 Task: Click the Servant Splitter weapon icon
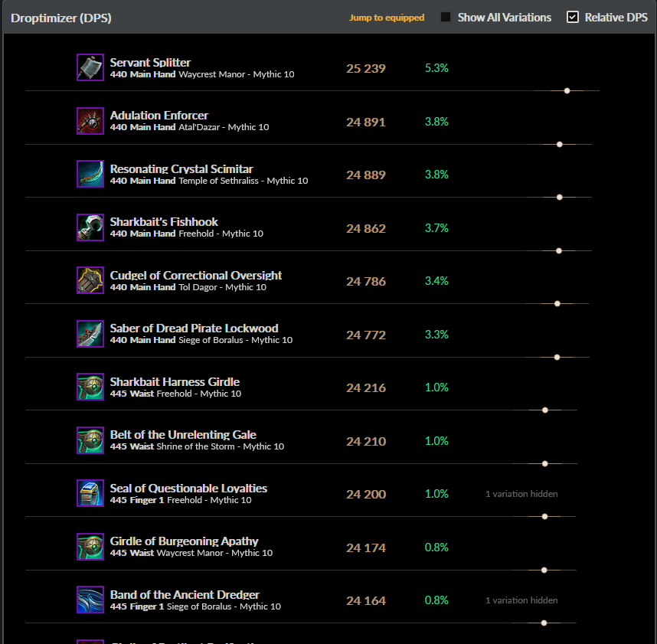coord(90,67)
